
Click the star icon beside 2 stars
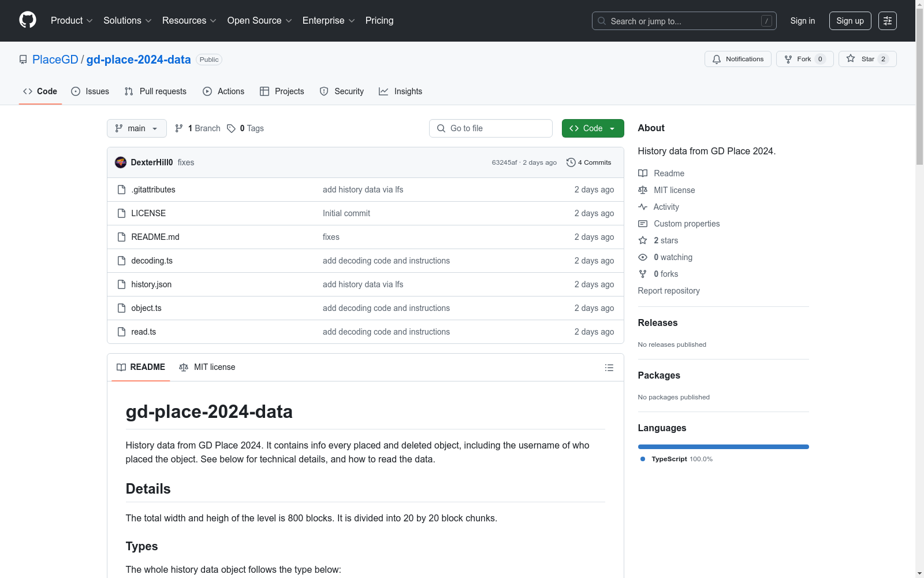click(643, 240)
